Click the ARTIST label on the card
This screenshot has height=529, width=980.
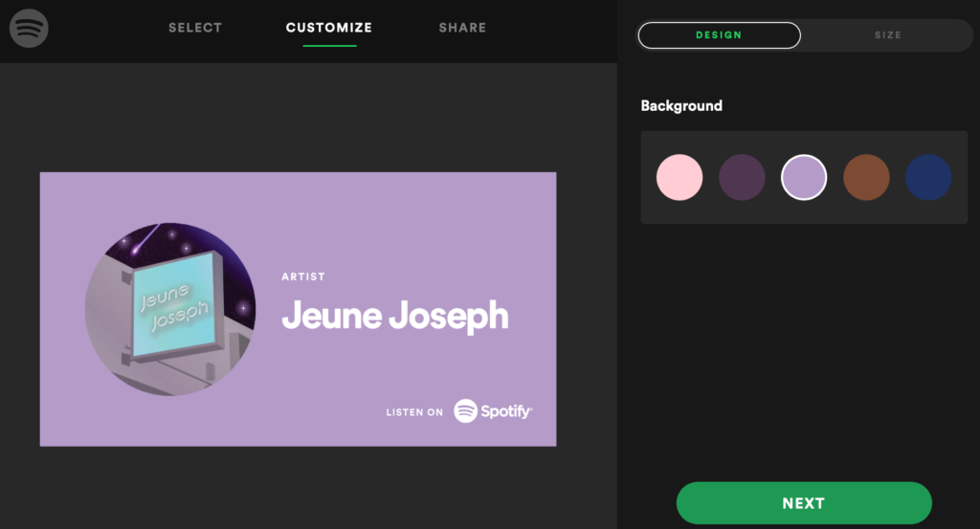(303, 276)
